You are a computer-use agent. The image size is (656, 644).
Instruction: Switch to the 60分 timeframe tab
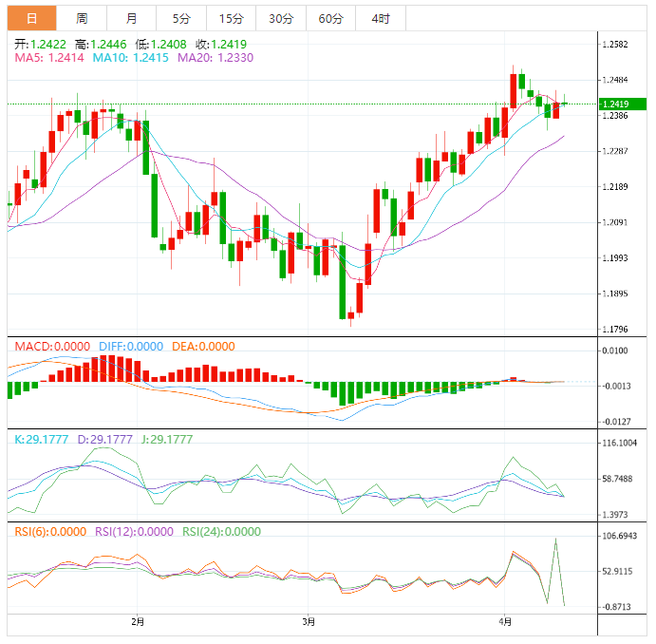pos(331,18)
